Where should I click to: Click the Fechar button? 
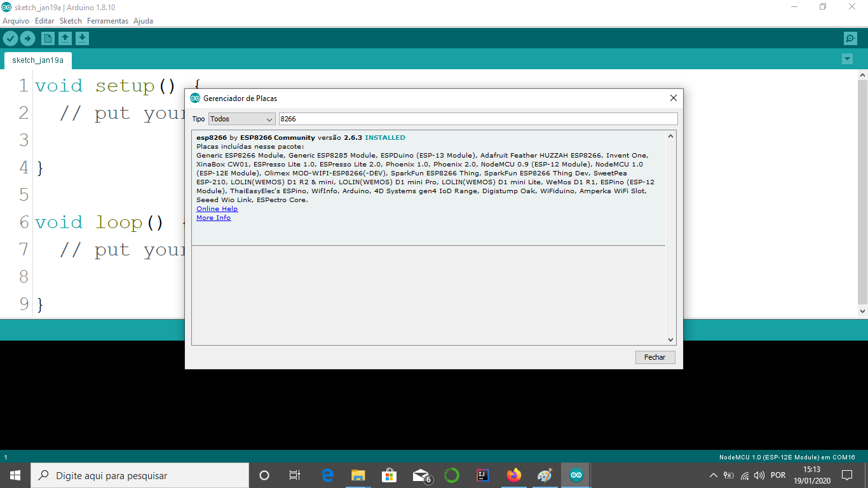point(655,357)
